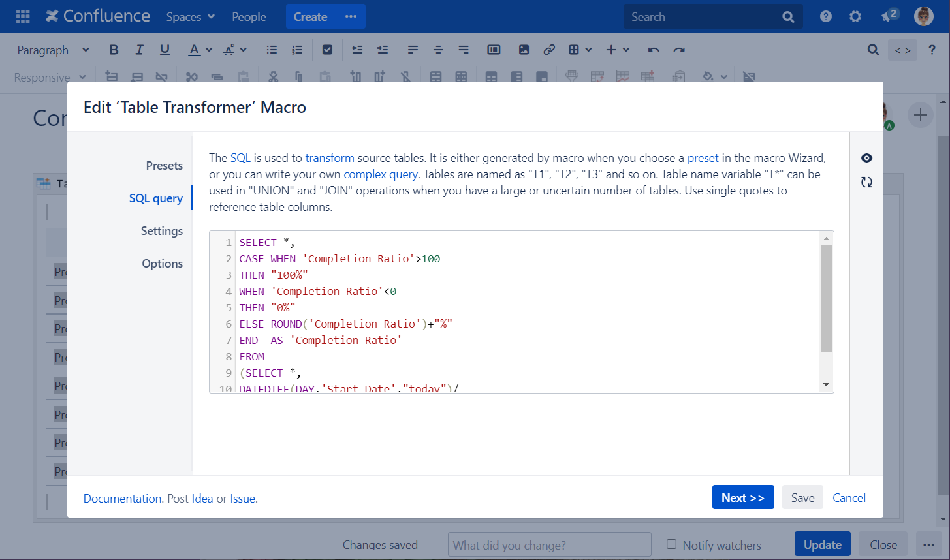Switch to source editor view
This screenshot has width=950, height=560.
[x=902, y=50]
